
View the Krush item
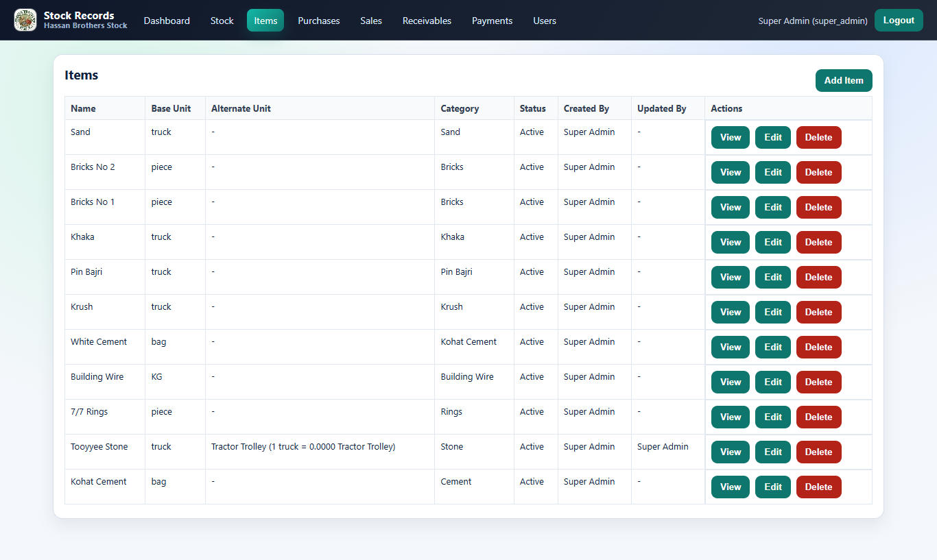(x=731, y=312)
